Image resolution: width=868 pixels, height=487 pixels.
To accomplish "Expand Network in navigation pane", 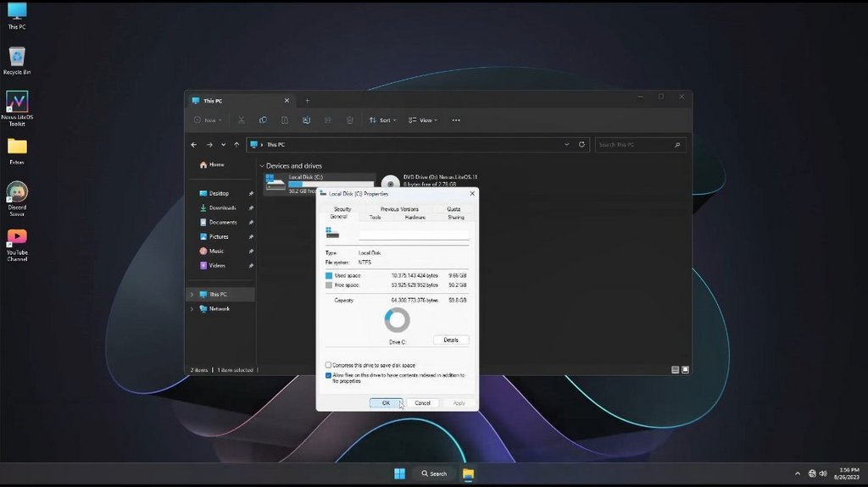I will pos(192,309).
